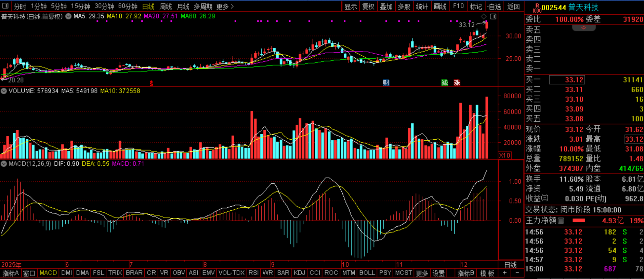644x279 pixels.
Task: Open the indicator settings circle next to 普天科技
Action: [68, 16]
